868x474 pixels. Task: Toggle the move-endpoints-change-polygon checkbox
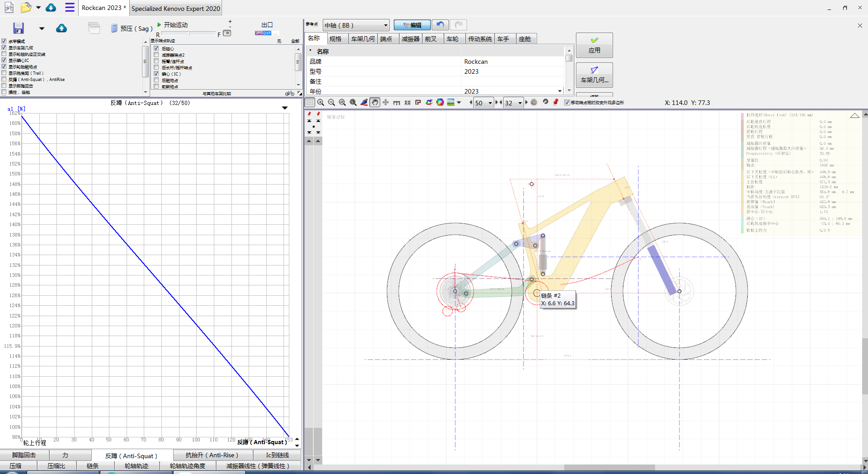[x=567, y=103]
